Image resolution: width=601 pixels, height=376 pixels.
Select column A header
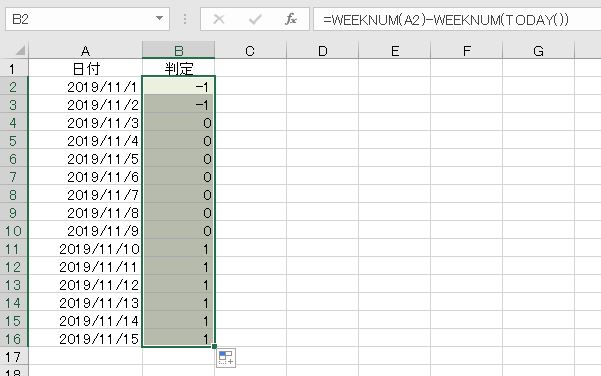click(x=85, y=50)
